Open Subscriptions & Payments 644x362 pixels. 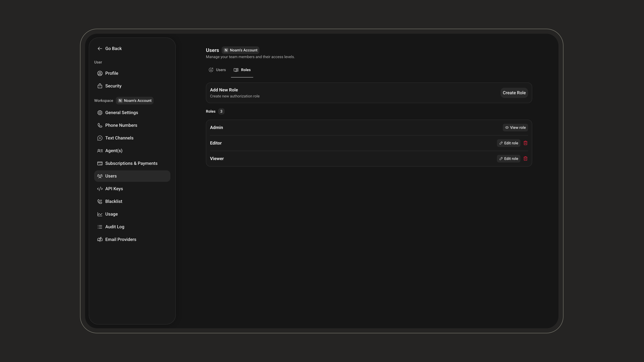pyautogui.click(x=132, y=163)
